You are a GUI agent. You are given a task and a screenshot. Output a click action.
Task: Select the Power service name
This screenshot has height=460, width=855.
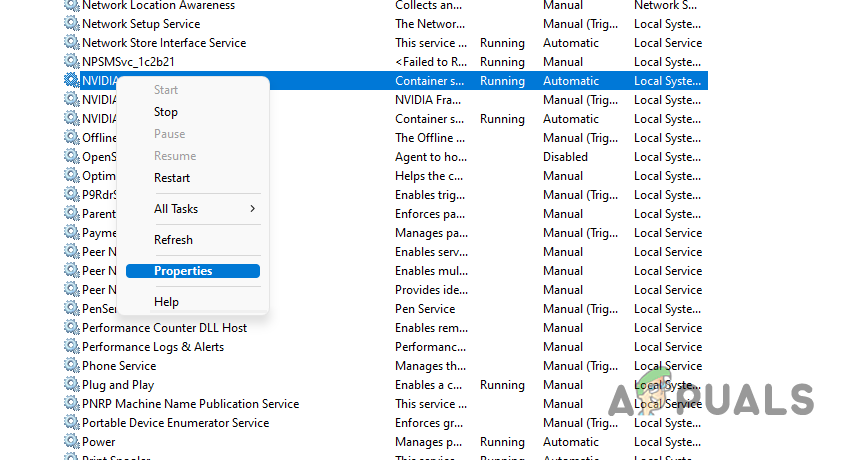[x=99, y=441]
